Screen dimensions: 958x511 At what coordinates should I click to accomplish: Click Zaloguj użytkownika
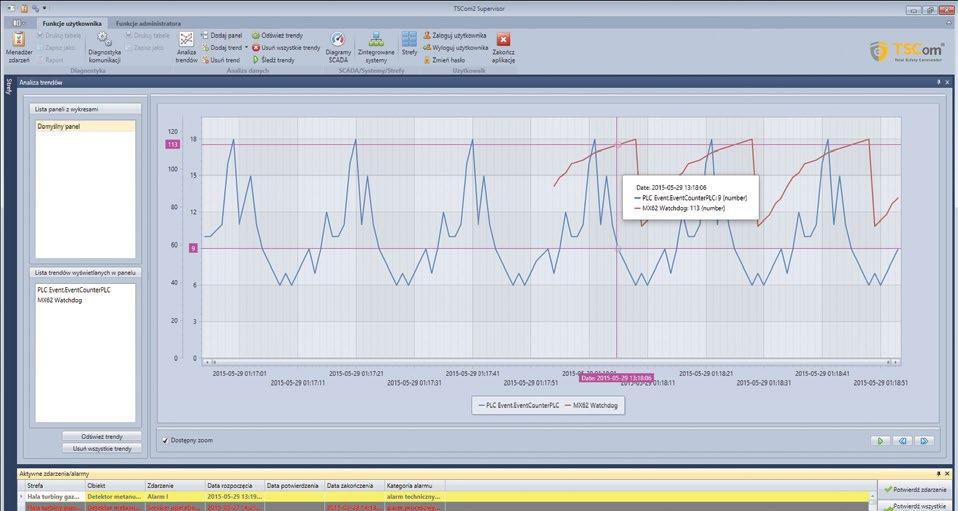click(455, 35)
